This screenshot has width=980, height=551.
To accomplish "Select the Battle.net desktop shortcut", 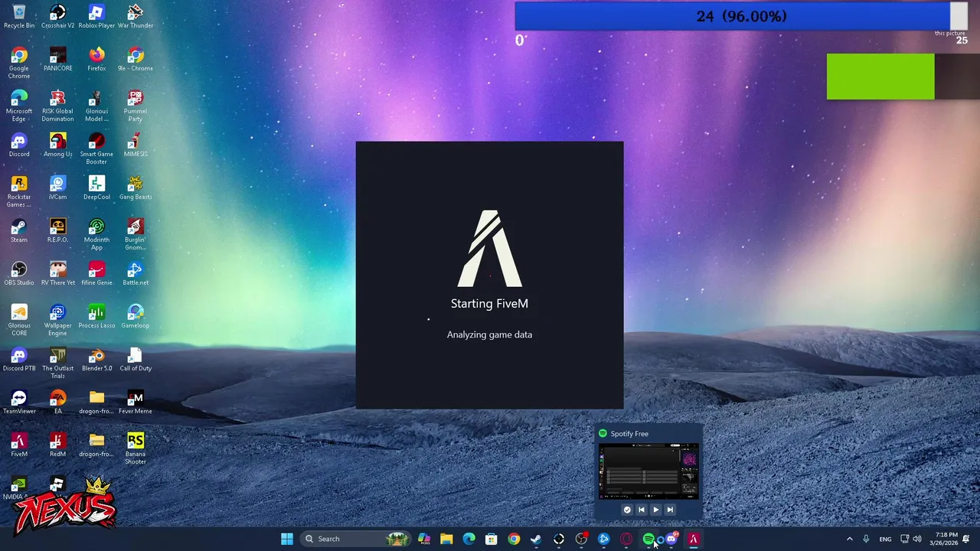I will (x=136, y=273).
